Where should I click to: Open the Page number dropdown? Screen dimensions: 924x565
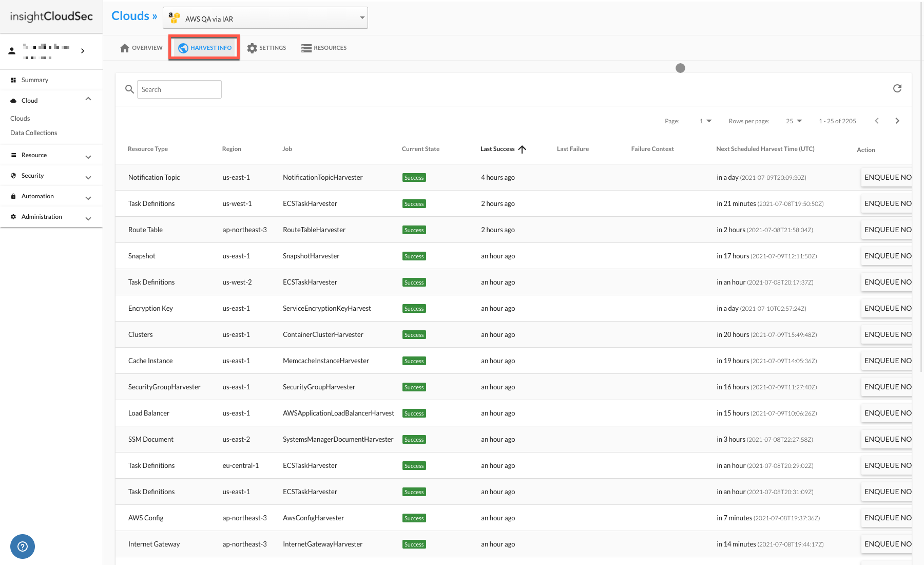[705, 121]
